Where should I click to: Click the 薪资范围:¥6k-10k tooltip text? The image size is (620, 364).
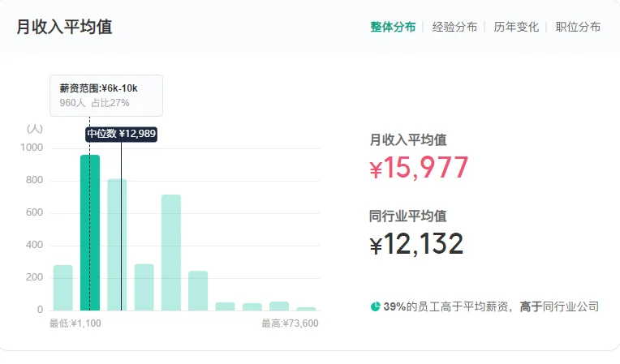click(x=98, y=88)
